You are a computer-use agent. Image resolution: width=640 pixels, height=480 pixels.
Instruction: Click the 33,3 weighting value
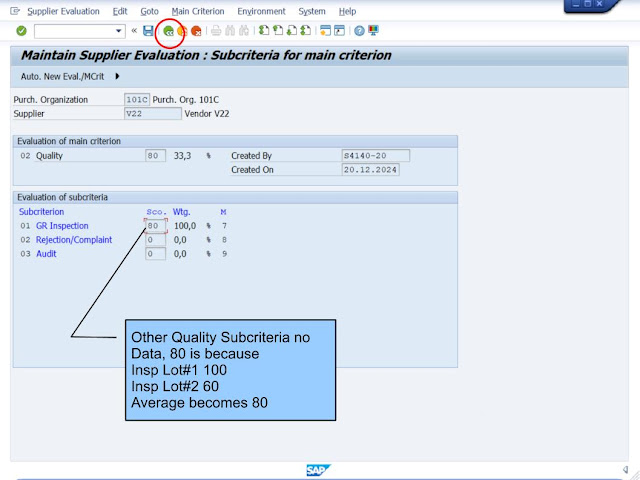click(182, 156)
